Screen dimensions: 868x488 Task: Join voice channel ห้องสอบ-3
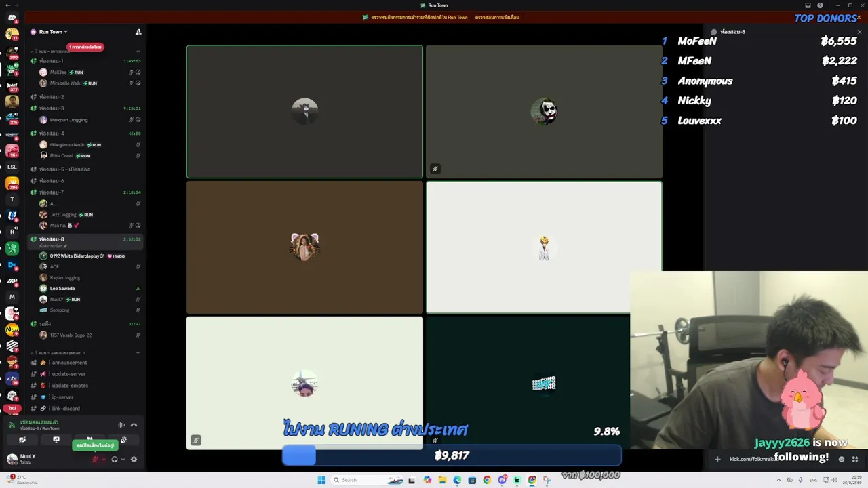point(85,108)
